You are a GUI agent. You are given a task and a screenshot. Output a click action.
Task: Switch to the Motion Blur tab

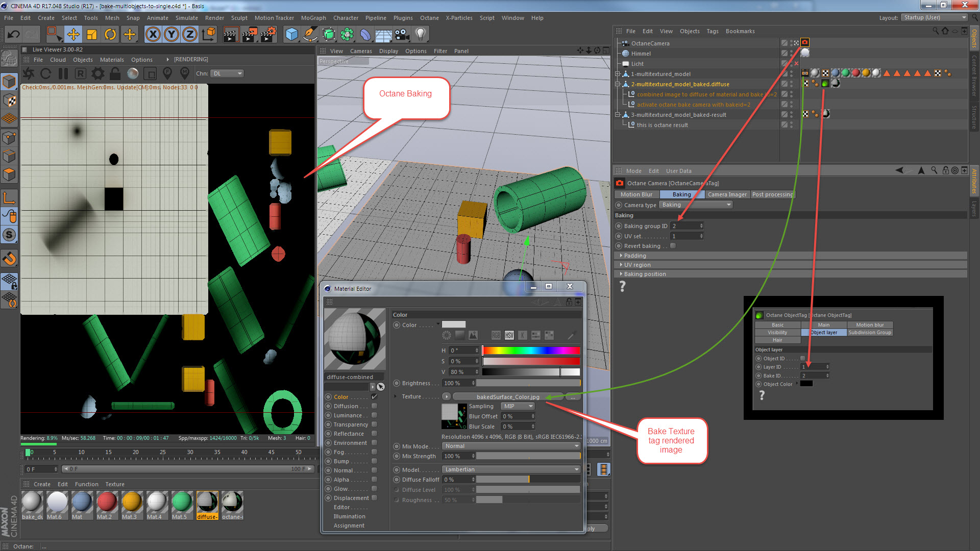click(x=636, y=194)
